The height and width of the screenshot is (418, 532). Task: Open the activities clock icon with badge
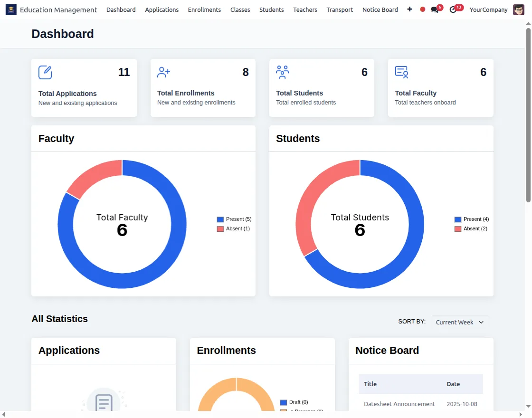coord(453,10)
